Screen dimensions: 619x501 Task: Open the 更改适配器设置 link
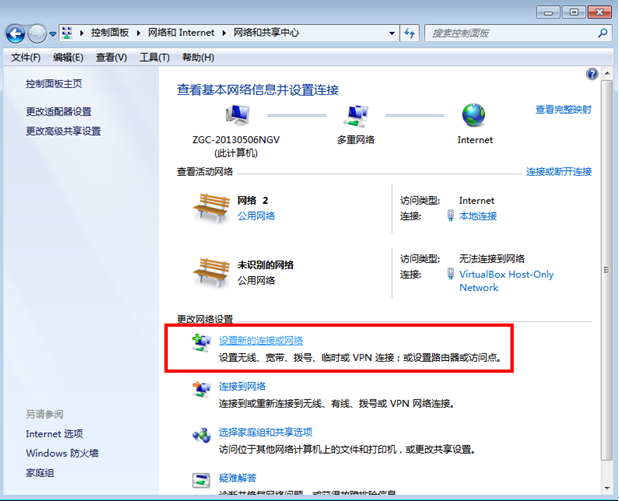[58, 111]
